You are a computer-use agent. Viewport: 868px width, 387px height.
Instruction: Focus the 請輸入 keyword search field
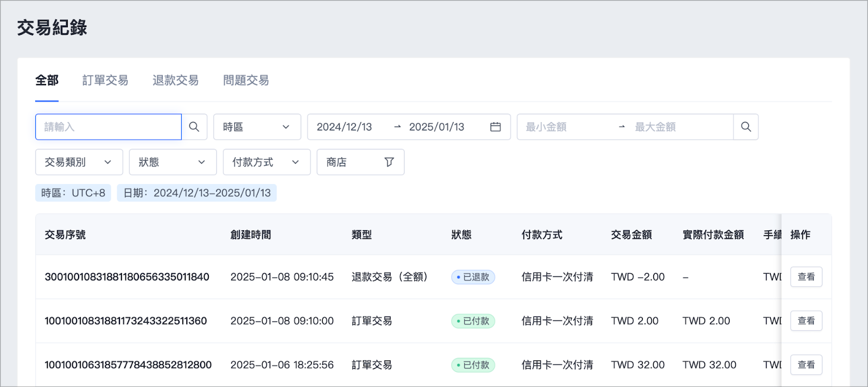point(108,127)
